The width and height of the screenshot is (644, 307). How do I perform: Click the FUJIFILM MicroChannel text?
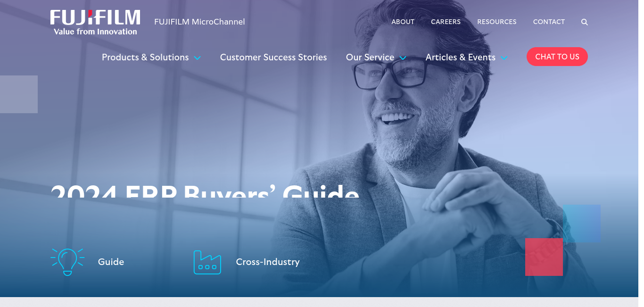[x=199, y=22]
